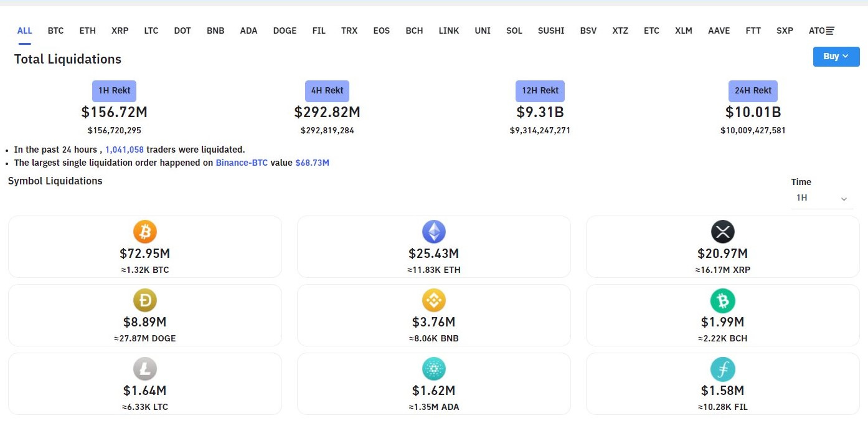
Task: Click the BNB coin icon
Action: (x=434, y=301)
